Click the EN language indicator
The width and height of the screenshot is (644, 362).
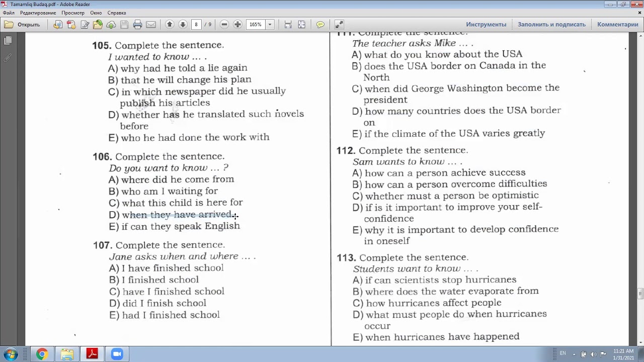pyautogui.click(x=563, y=353)
